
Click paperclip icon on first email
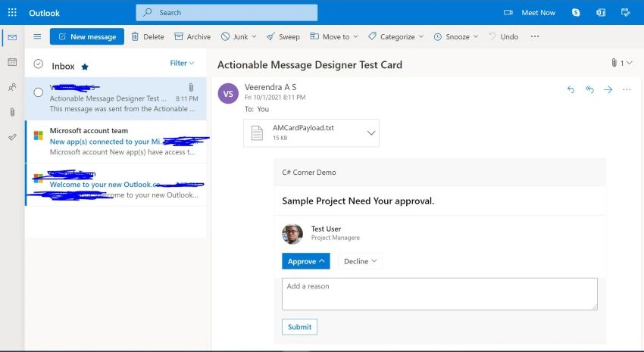pyautogui.click(x=191, y=87)
